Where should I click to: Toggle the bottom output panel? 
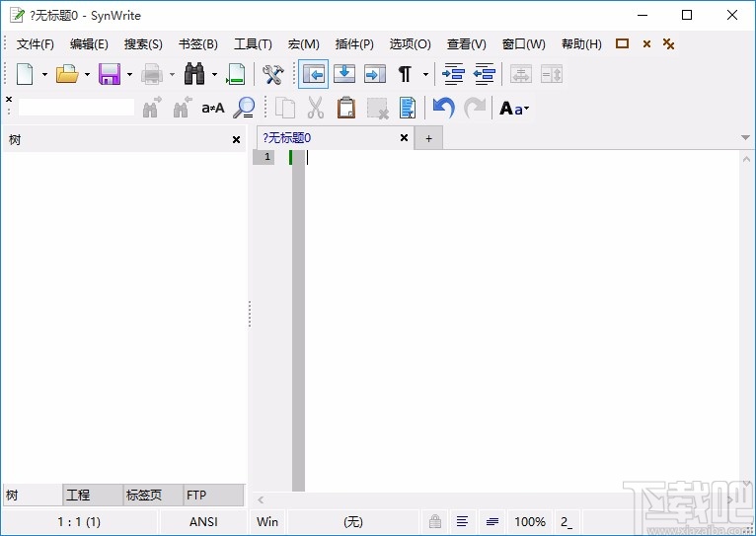pos(344,74)
